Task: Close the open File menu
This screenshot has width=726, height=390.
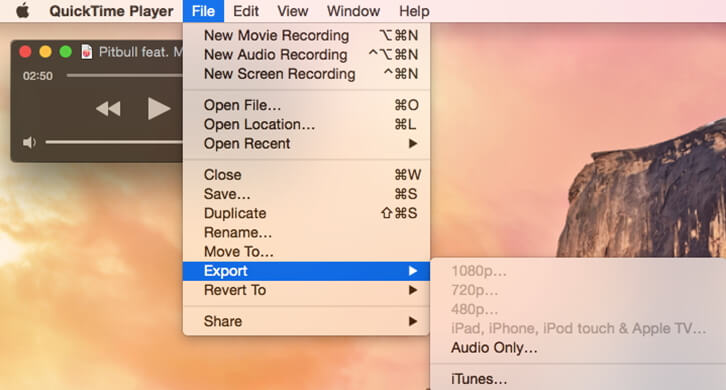Action: coord(203,11)
